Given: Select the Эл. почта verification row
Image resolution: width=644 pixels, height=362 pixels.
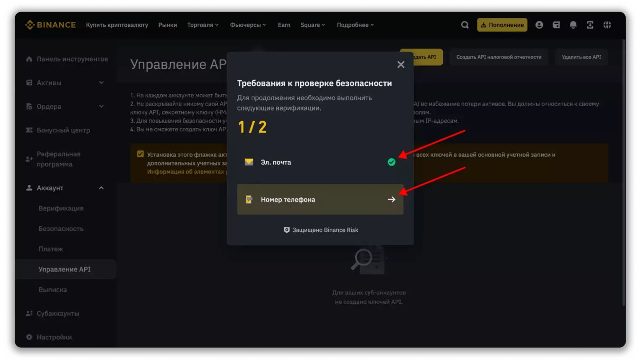Looking at the screenshot, I should click(x=320, y=162).
